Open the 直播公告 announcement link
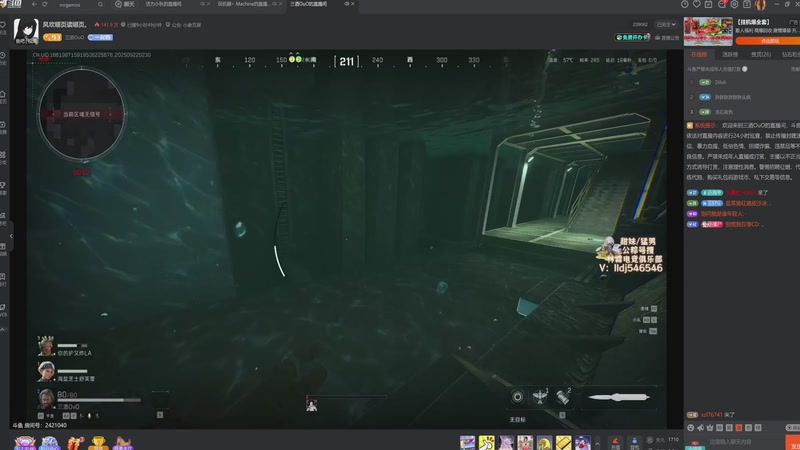This screenshot has width=800, height=450. [667, 37]
